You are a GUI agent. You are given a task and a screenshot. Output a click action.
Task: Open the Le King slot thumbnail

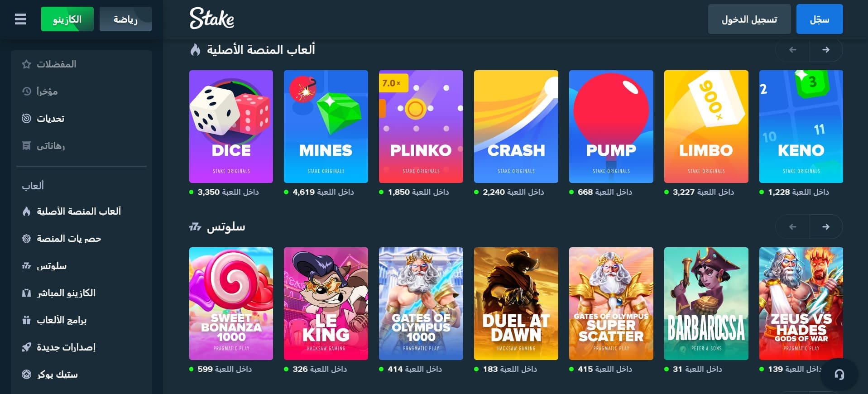tap(326, 304)
